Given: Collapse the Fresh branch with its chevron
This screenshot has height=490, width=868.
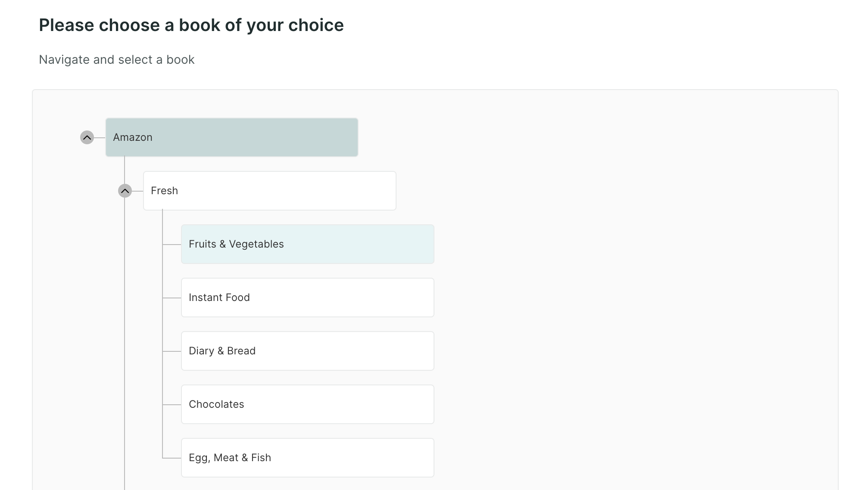Looking at the screenshot, I should [x=125, y=191].
